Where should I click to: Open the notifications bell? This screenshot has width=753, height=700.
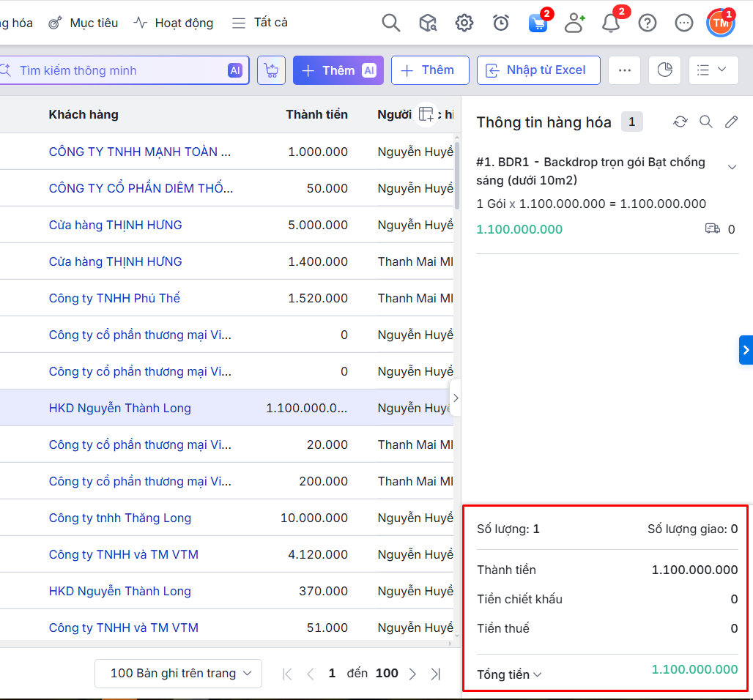tap(611, 23)
